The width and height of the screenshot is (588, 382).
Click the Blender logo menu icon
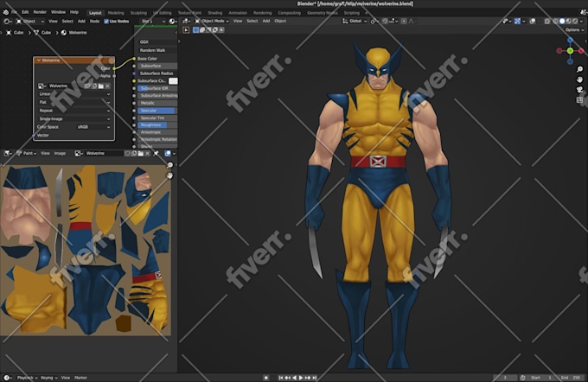(x=5, y=12)
